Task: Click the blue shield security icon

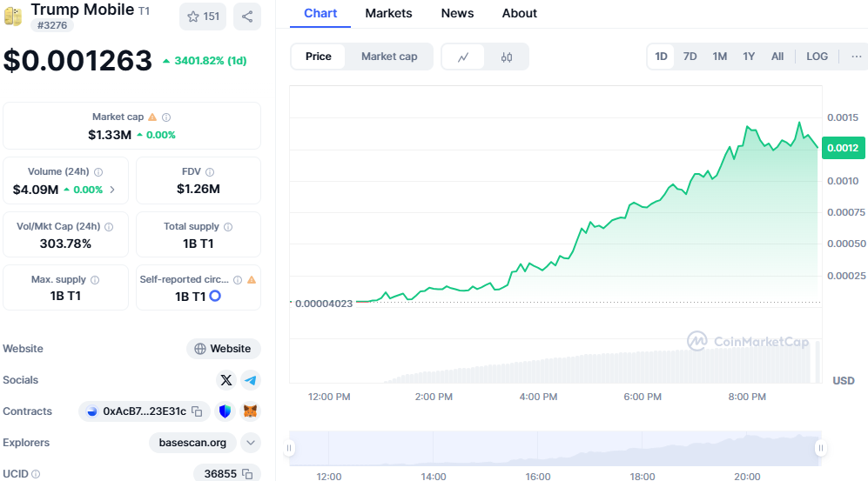Action: point(225,411)
